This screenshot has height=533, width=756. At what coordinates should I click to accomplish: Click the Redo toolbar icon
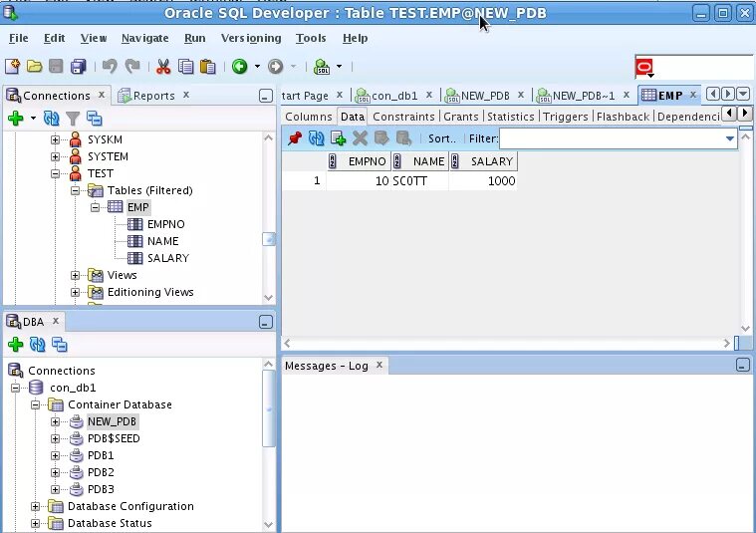132,66
